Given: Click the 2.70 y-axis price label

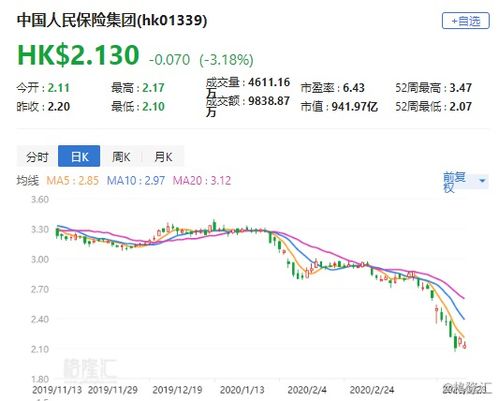Looking at the screenshot, I should click(40, 289).
